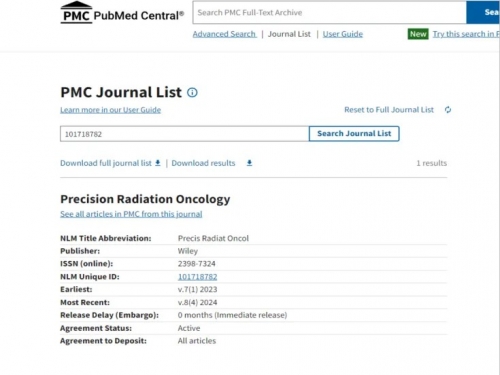Click the blue Search button at top
The image size is (500, 375).
(x=483, y=13)
